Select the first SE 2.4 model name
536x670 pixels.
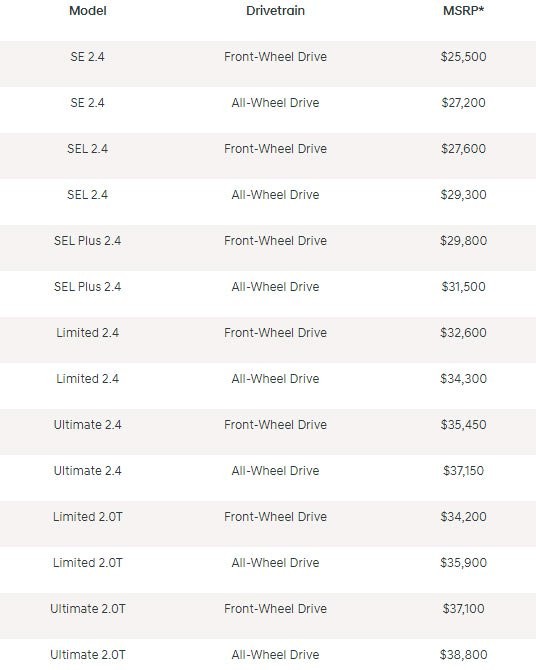point(88,57)
